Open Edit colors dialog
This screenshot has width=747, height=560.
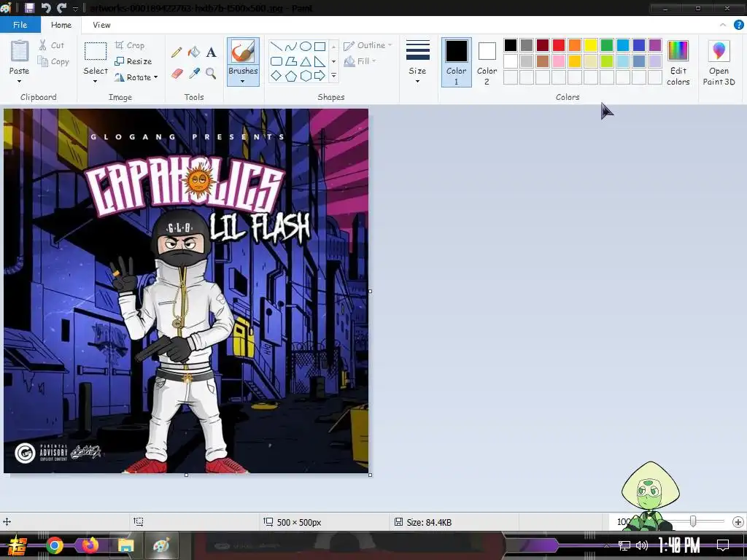(678, 63)
